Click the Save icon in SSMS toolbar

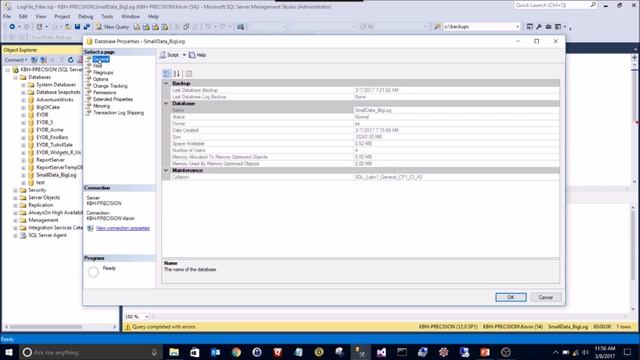point(77,27)
